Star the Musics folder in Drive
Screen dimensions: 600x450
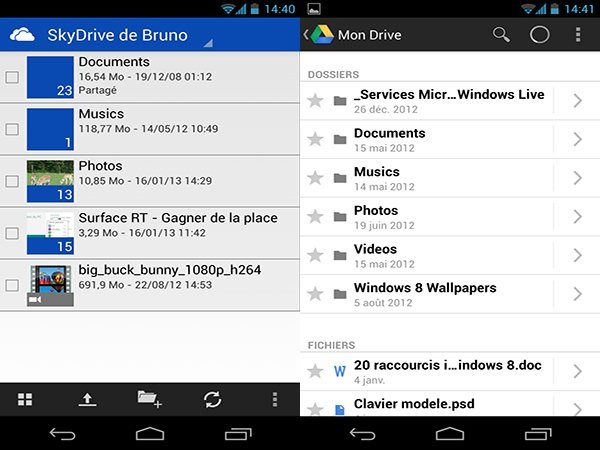pos(315,178)
